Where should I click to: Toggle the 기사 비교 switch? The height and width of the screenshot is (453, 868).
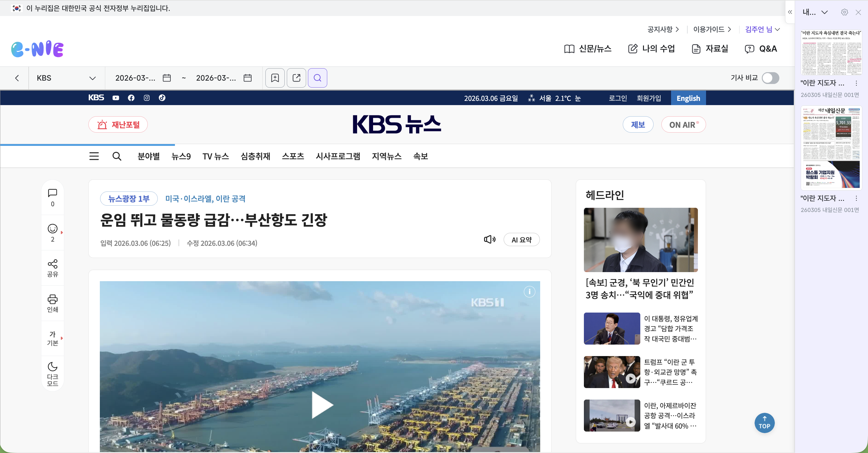point(770,78)
